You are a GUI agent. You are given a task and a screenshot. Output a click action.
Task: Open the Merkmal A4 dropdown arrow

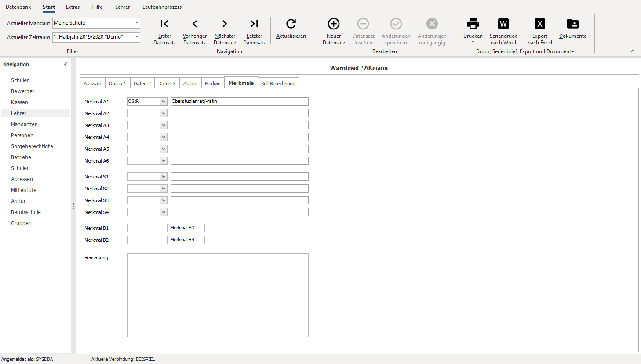click(164, 137)
